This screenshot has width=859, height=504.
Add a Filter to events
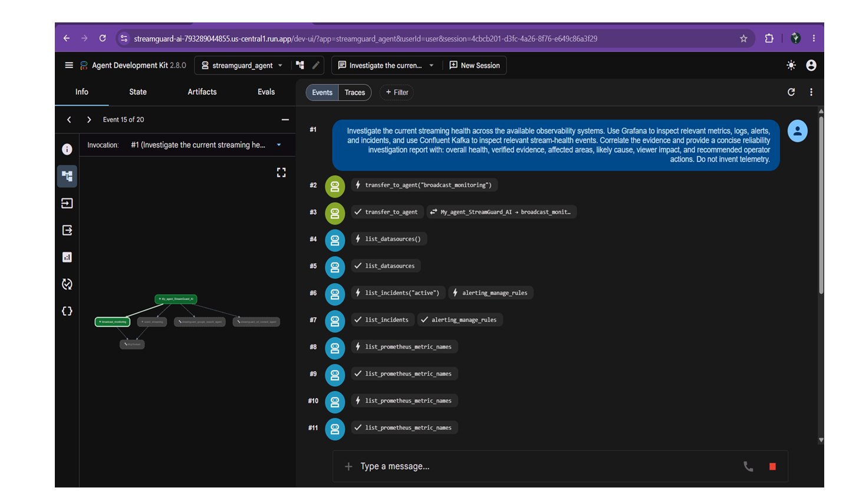pos(397,93)
